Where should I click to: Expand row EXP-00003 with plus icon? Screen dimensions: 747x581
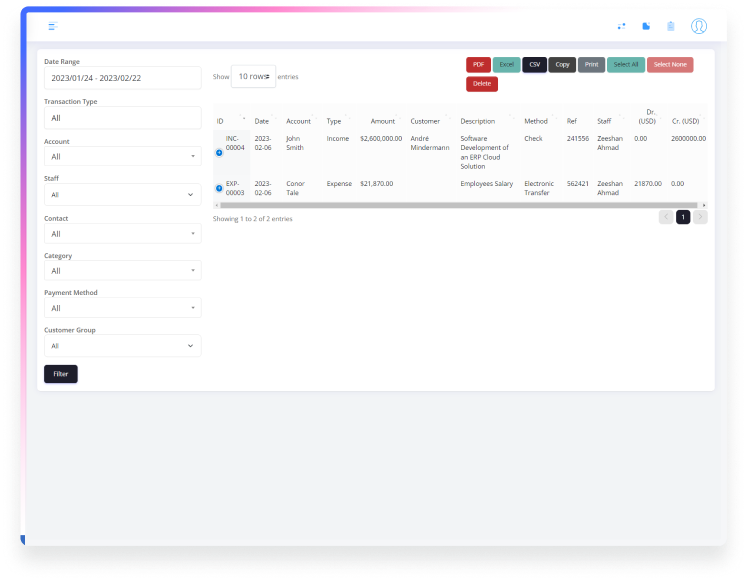(x=219, y=188)
